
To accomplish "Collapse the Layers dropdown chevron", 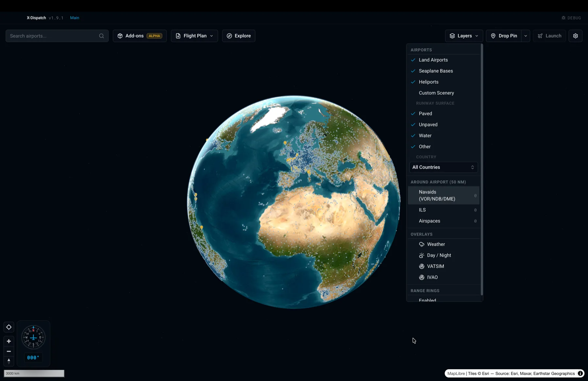I will point(477,36).
